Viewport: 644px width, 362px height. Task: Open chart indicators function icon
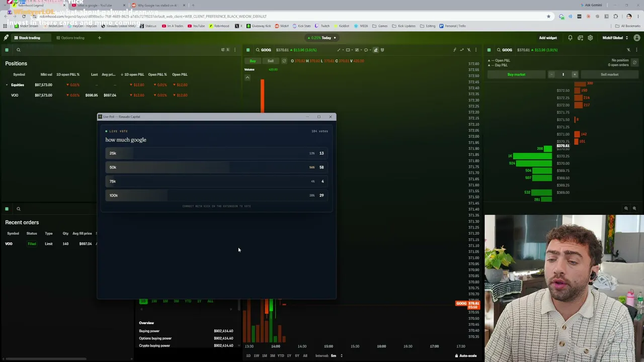click(x=455, y=50)
